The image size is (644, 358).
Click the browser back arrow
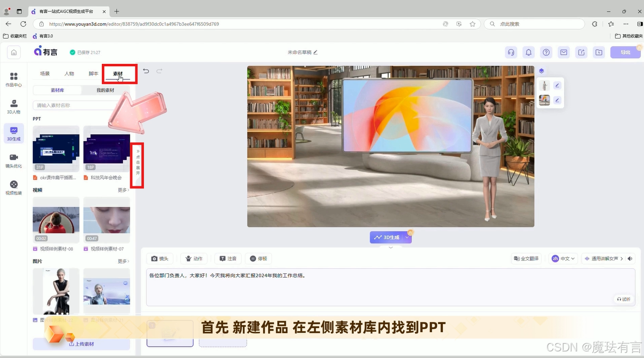[9, 24]
